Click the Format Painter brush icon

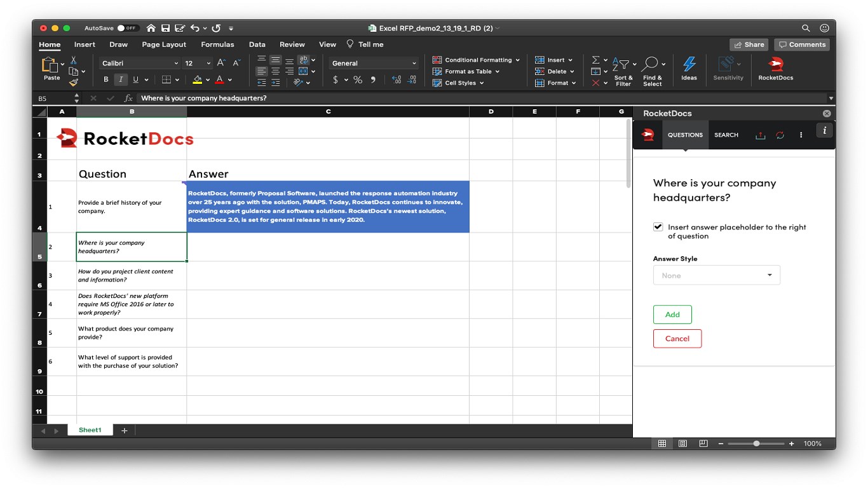click(74, 82)
